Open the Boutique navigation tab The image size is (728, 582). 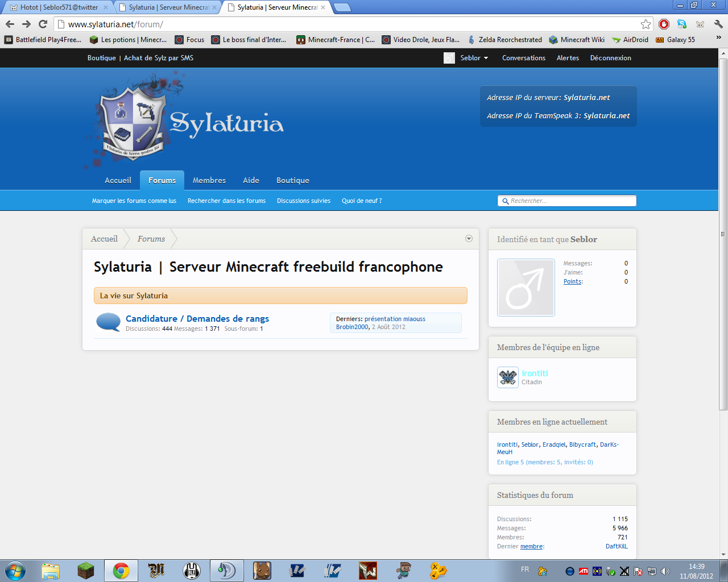pyautogui.click(x=292, y=180)
